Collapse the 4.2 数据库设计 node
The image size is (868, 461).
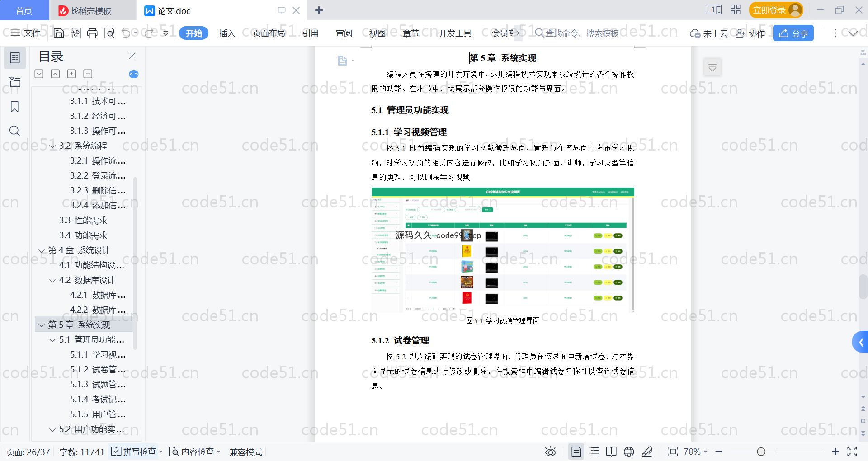pos(52,280)
